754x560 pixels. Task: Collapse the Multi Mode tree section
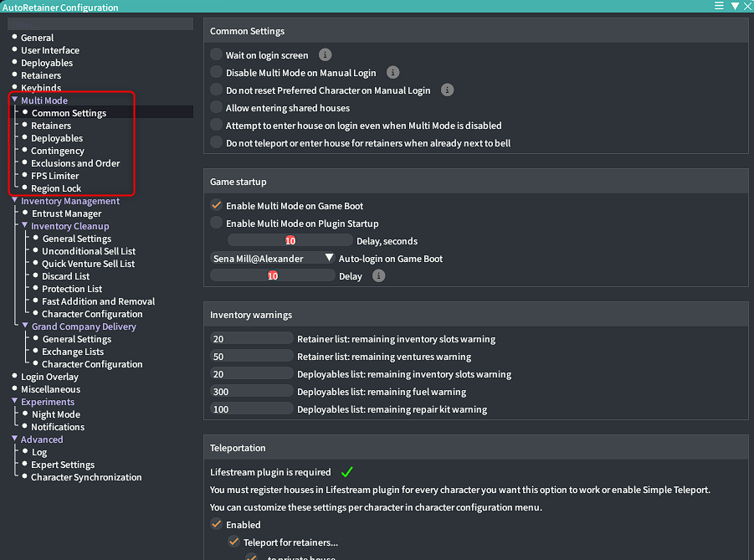point(15,100)
